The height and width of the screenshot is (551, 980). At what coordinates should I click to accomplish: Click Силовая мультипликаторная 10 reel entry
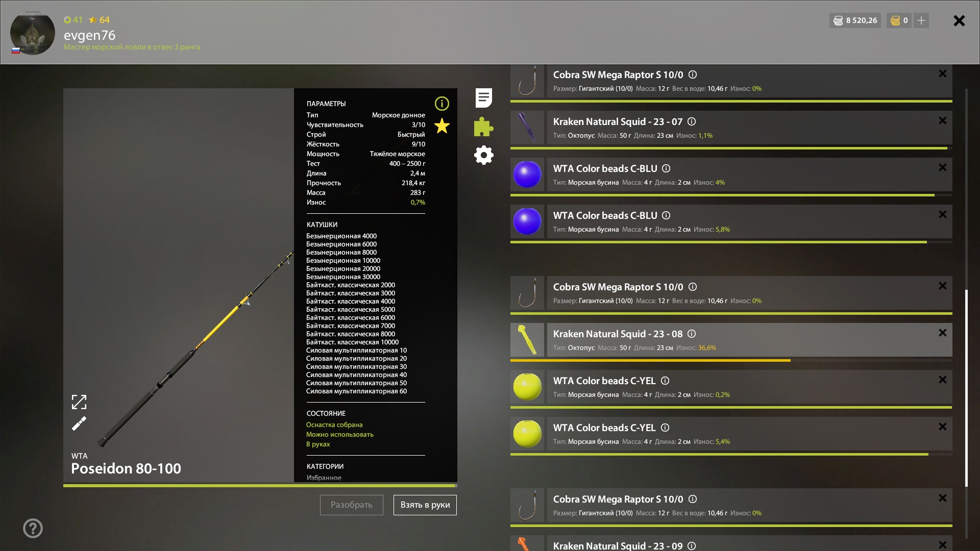click(x=356, y=350)
